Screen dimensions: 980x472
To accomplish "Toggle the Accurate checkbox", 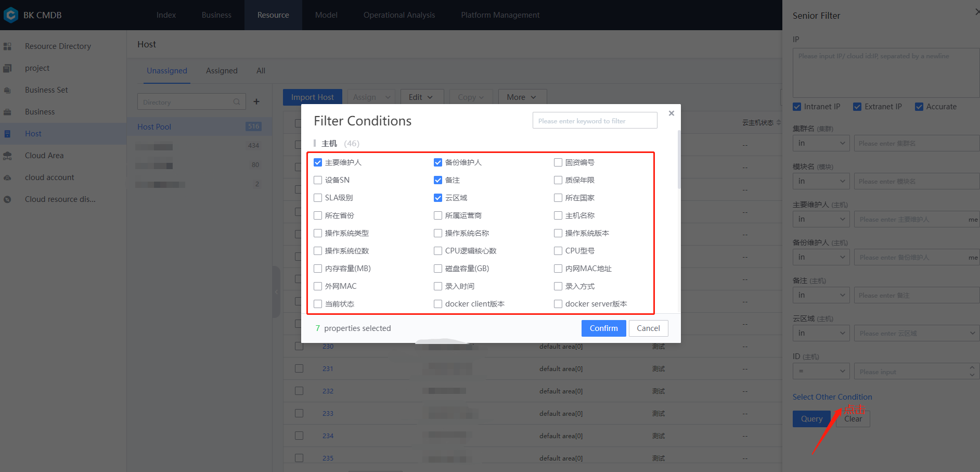I will (x=919, y=107).
